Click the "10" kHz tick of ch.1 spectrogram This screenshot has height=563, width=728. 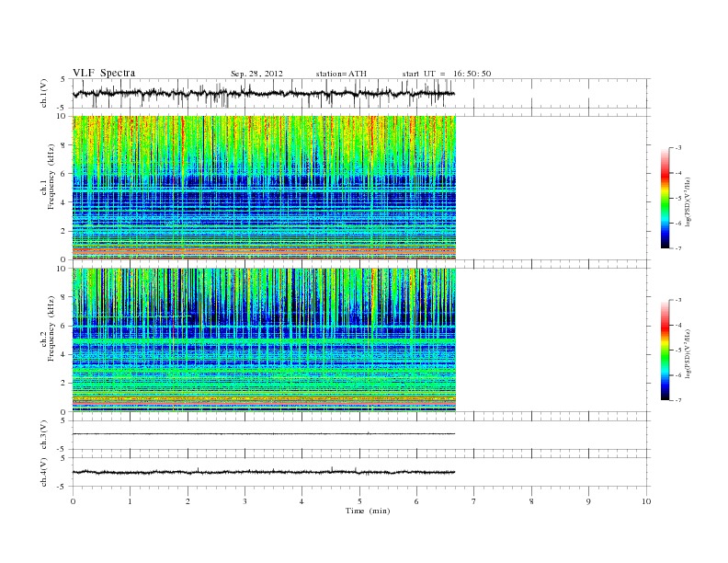62,116
